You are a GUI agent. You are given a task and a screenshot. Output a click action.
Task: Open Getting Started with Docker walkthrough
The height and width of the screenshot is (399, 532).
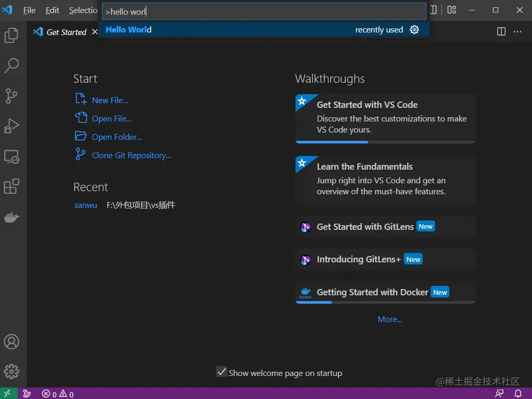(386, 292)
